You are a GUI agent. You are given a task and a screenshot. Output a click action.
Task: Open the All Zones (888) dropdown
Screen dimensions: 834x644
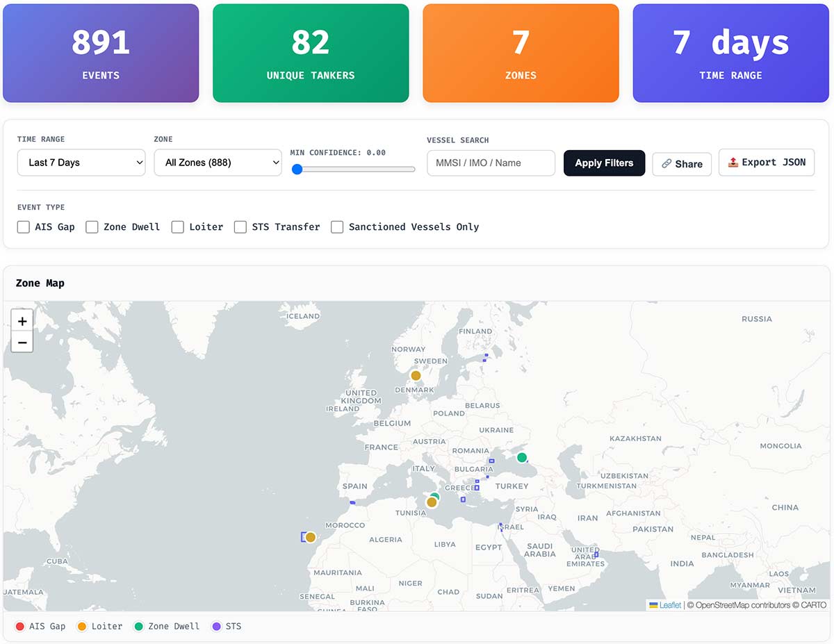(218, 163)
